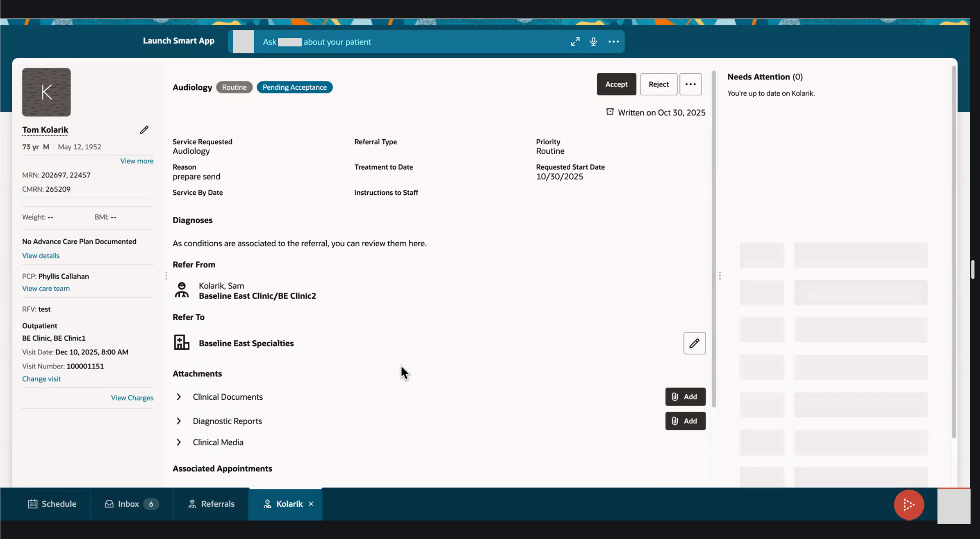Click the clock icon next to Written on date

coord(610,112)
